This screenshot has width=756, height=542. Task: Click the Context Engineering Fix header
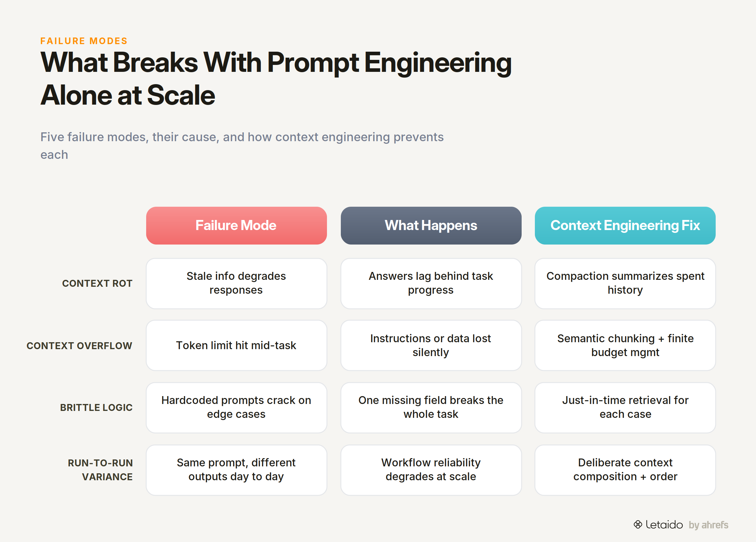pyautogui.click(x=625, y=226)
